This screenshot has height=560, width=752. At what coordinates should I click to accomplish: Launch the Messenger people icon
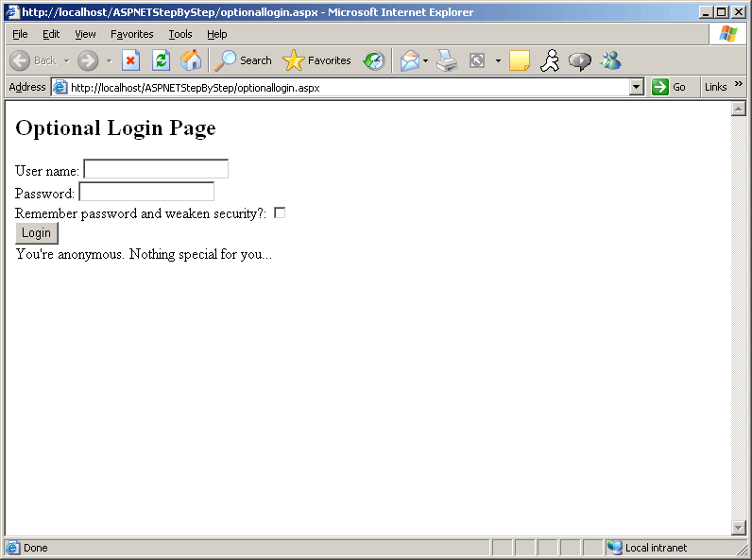611,60
